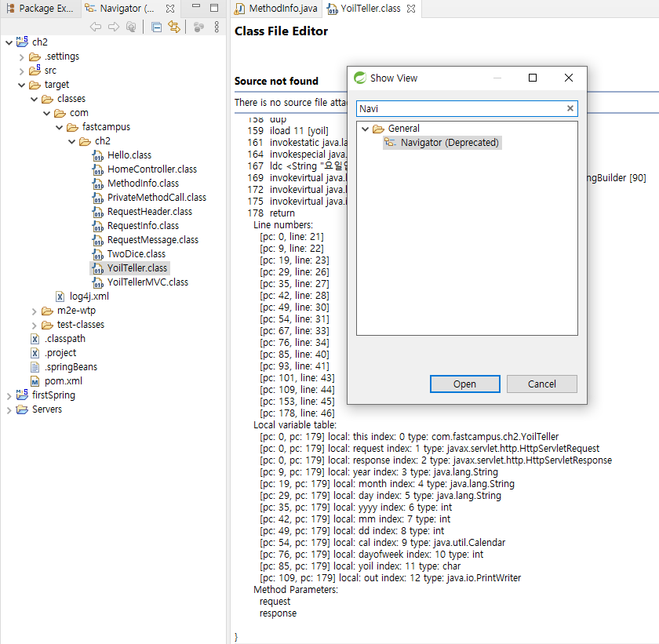The width and height of the screenshot is (659, 644).
Task: Click '[pc: 0, line: 21]' bytecode line
Action: [x=292, y=237]
